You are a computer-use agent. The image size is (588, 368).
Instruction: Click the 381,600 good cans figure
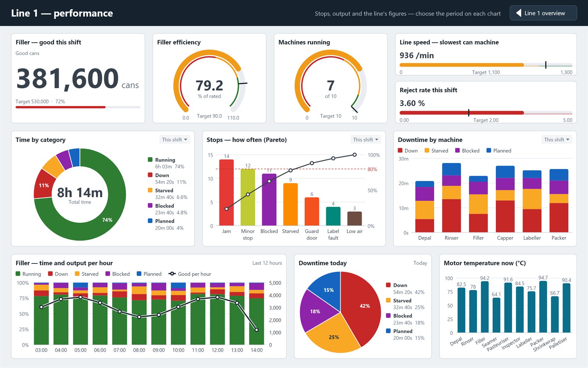coord(68,78)
